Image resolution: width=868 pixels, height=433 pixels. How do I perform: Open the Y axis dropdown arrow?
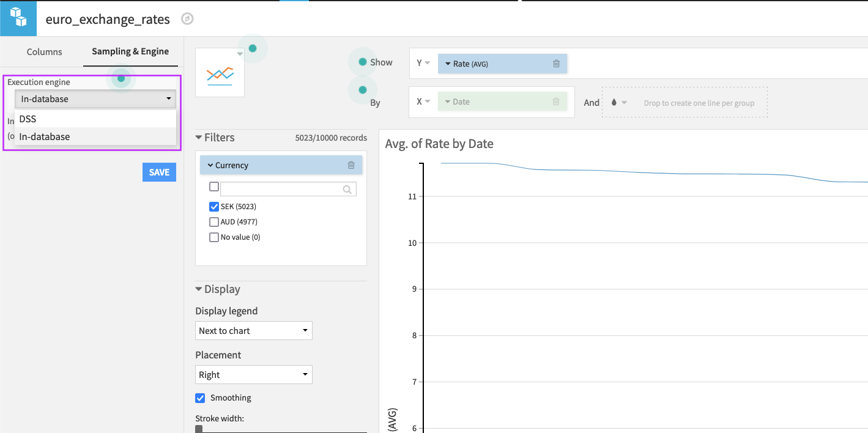pyautogui.click(x=428, y=63)
